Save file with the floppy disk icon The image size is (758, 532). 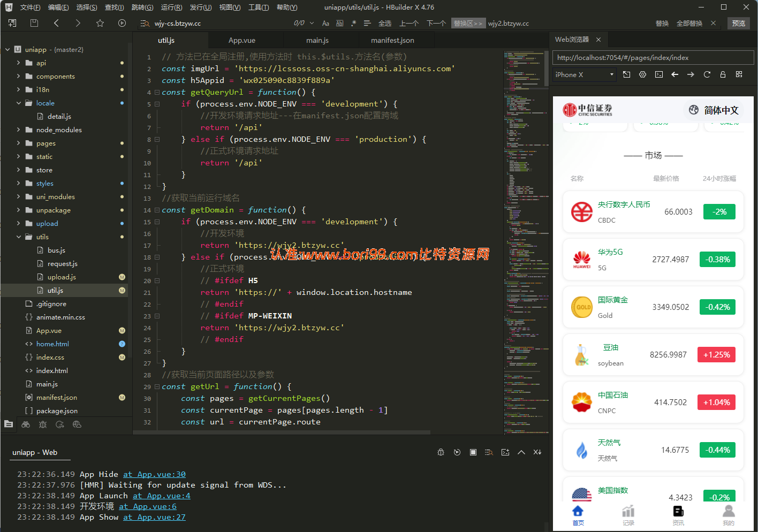tap(34, 23)
